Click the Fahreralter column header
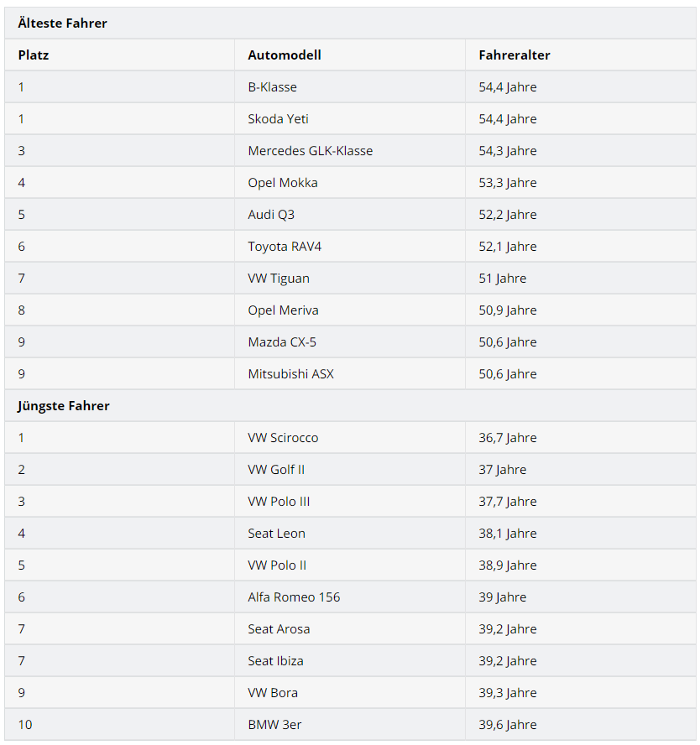The height and width of the screenshot is (745, 700). pyautogui.click(x=515, y=55)
